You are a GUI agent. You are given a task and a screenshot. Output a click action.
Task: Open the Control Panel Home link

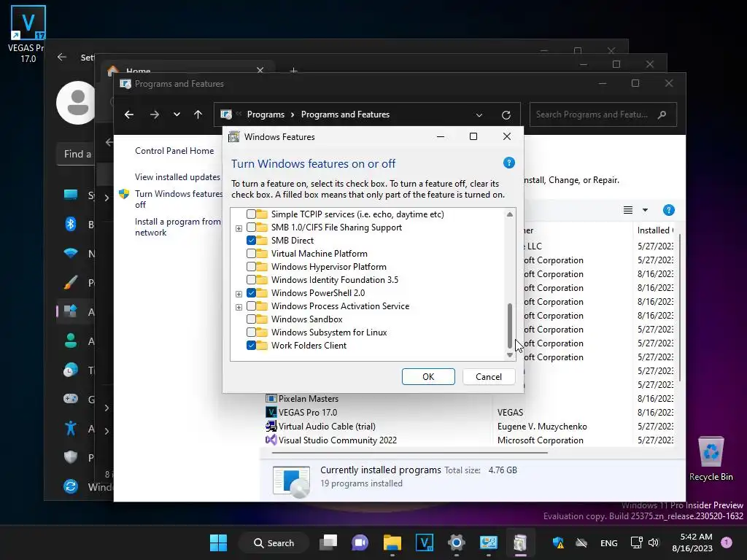coord(174,150)
